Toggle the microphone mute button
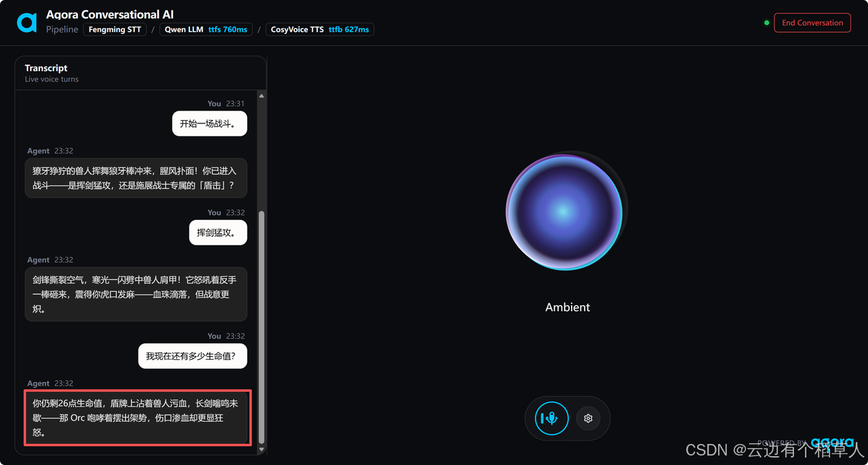Viewport: 868px width, 465px height. [x=551, y=418]
